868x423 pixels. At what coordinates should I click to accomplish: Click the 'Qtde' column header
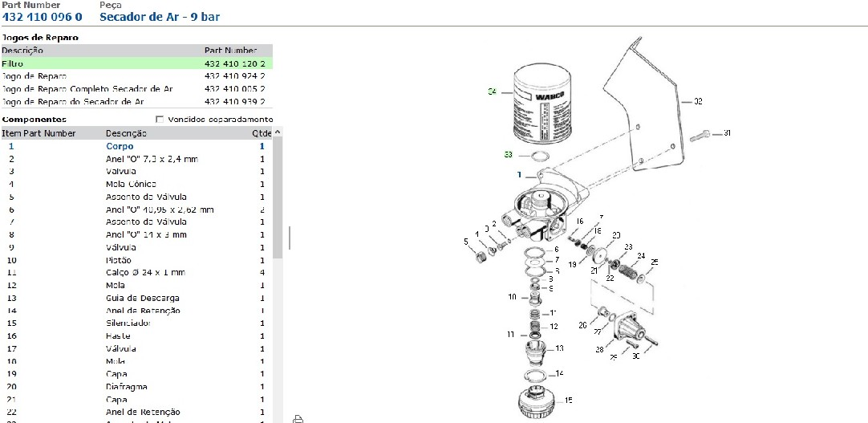coord(261,133)
